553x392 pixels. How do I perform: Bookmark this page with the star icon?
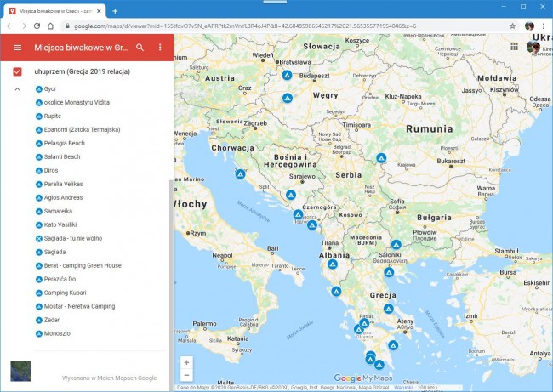(512, 26)
